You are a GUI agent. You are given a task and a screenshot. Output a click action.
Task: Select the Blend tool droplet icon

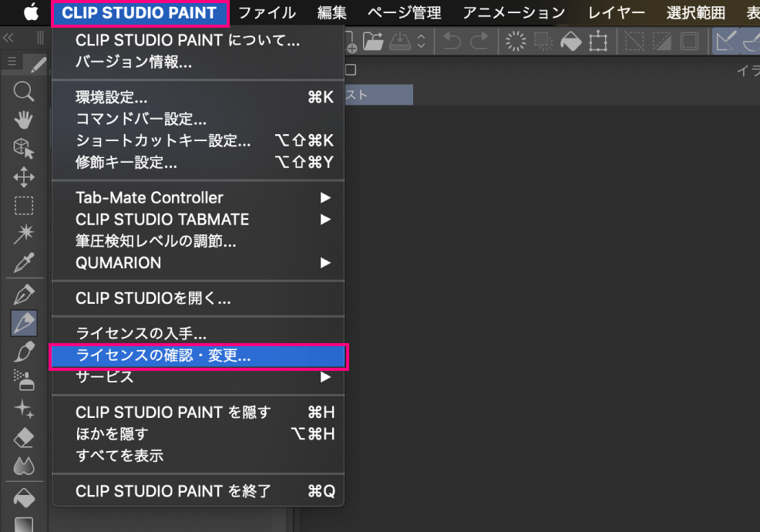(23, 465)
